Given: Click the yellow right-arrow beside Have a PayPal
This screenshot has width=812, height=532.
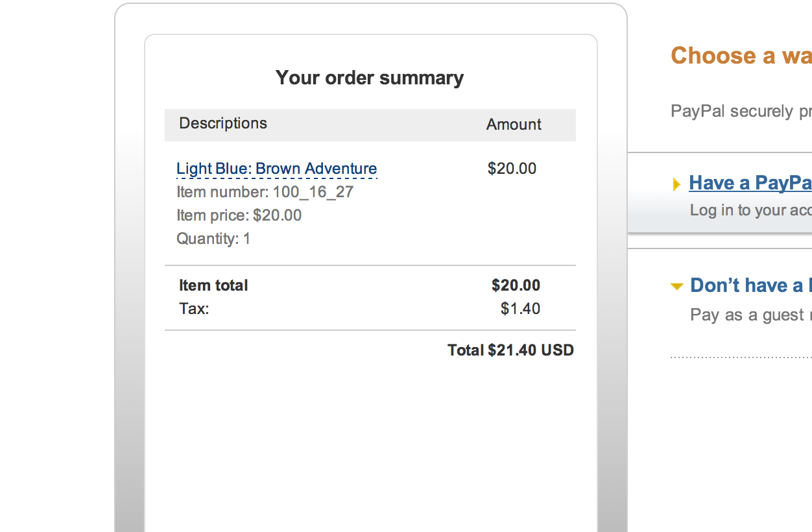Looking at the screenshot, I should pos(677,184).
